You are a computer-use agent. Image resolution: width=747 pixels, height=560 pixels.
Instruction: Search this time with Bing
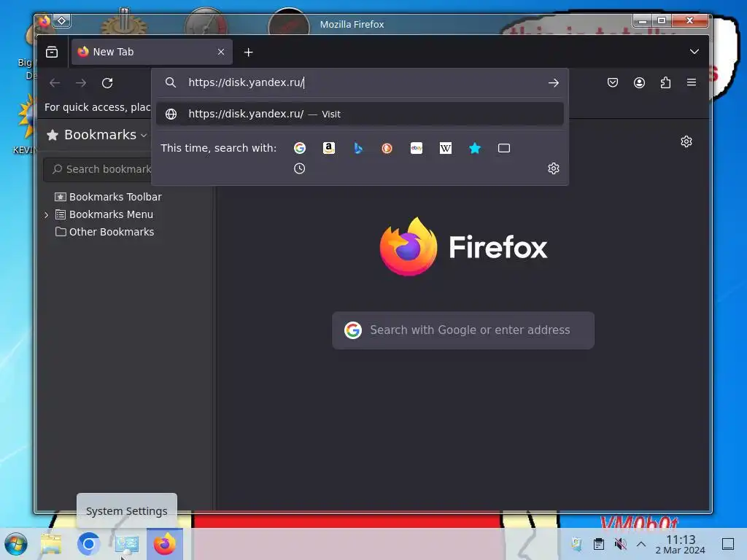click(x=357, y=148)
